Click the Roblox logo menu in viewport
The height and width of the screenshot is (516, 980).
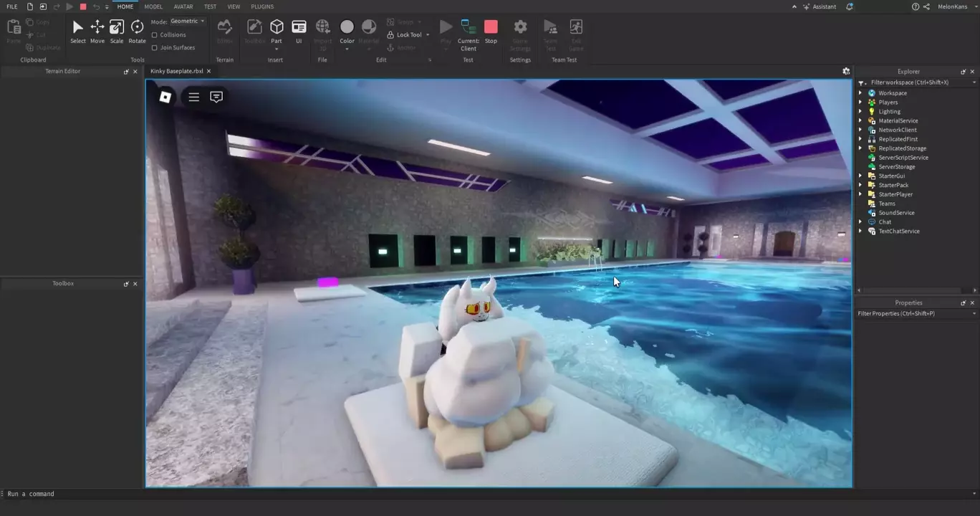pyautogui.click(x=165, y=97)
